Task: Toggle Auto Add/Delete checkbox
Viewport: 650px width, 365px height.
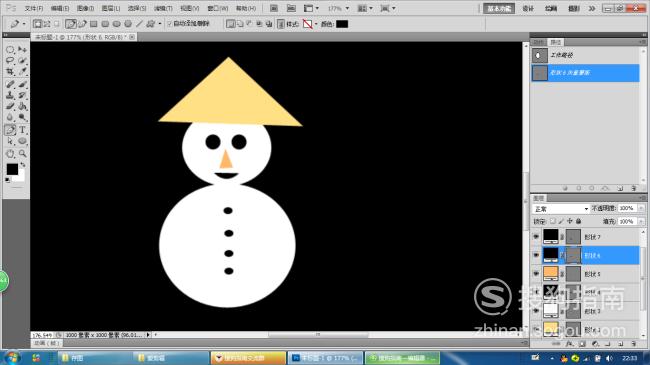Action: [170, 24]
